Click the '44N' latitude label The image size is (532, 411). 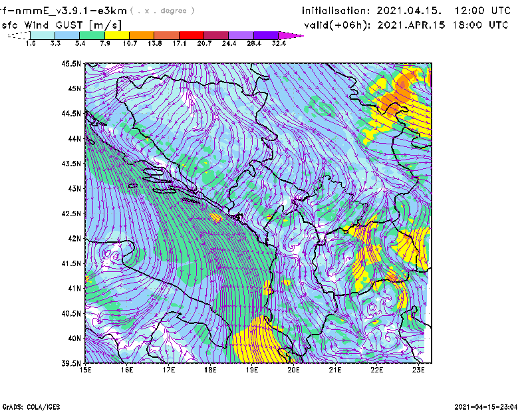pyautogui.click(x=74, y=138)
